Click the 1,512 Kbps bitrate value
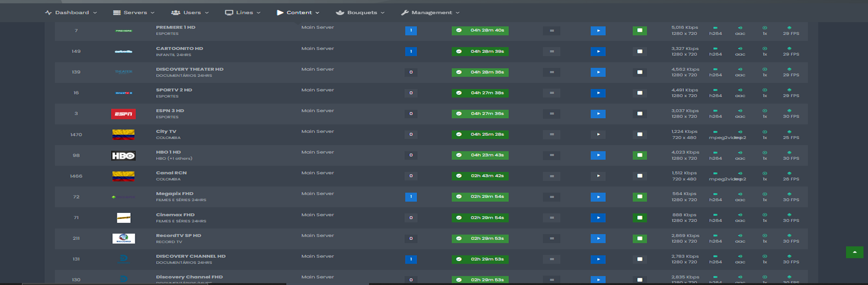The width and height of the screenshot is (868, 285). click(x=684, y=173)
